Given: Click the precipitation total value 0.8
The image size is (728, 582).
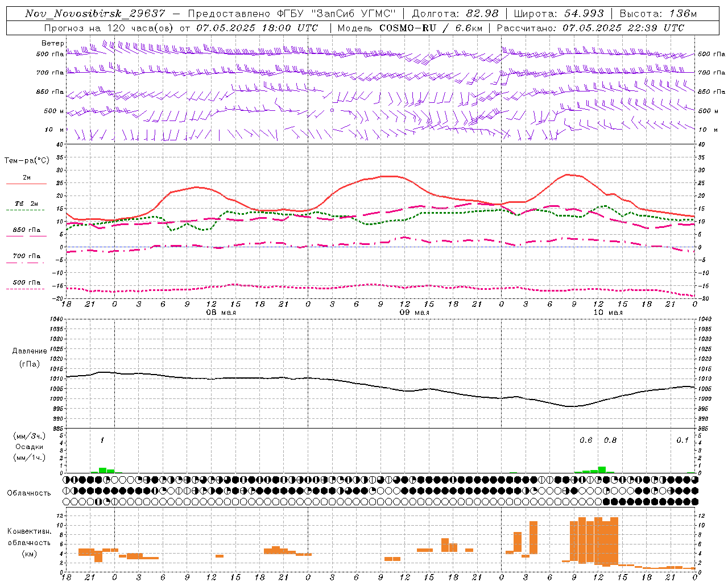Looking at the screenshot, I should 610,440.
